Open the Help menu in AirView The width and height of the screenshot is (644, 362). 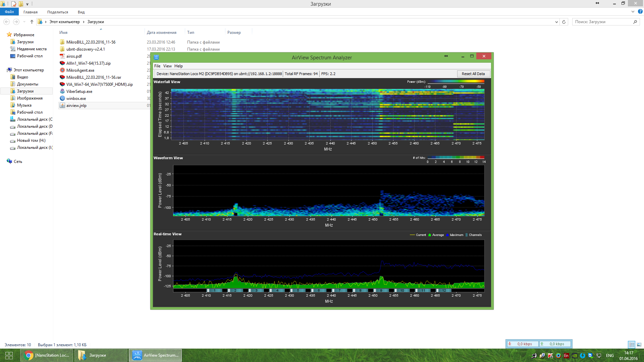coord(178,66)
